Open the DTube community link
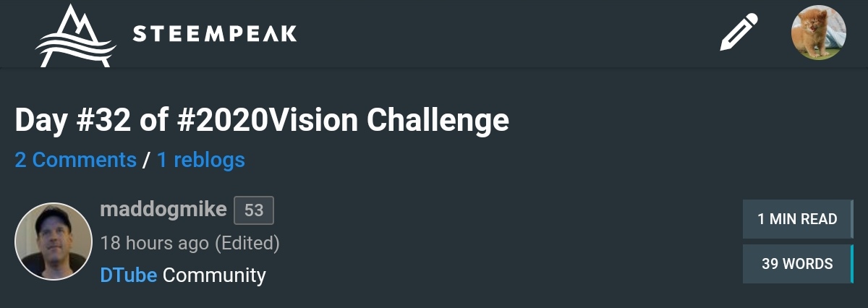868x308 pixels. pos(129,275)
